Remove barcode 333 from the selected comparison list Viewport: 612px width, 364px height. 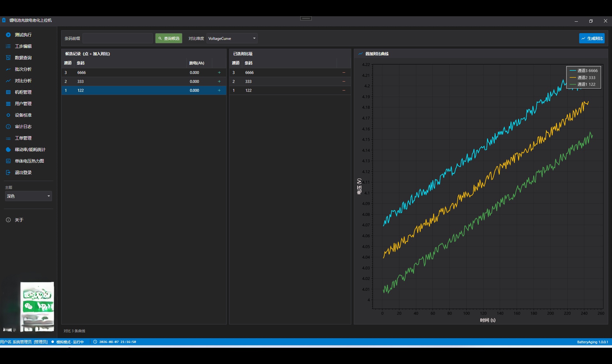tap(344, 82)
